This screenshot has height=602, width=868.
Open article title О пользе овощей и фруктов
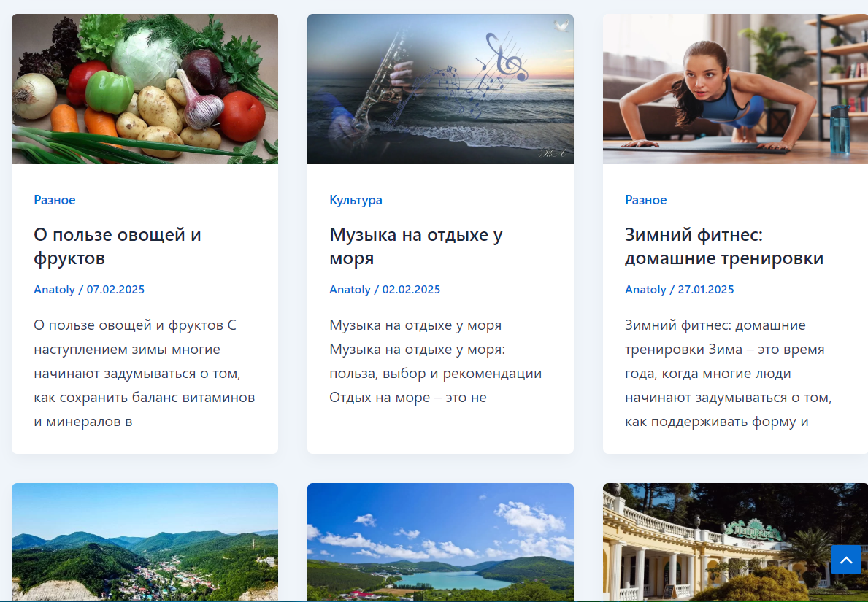(118, 246)
